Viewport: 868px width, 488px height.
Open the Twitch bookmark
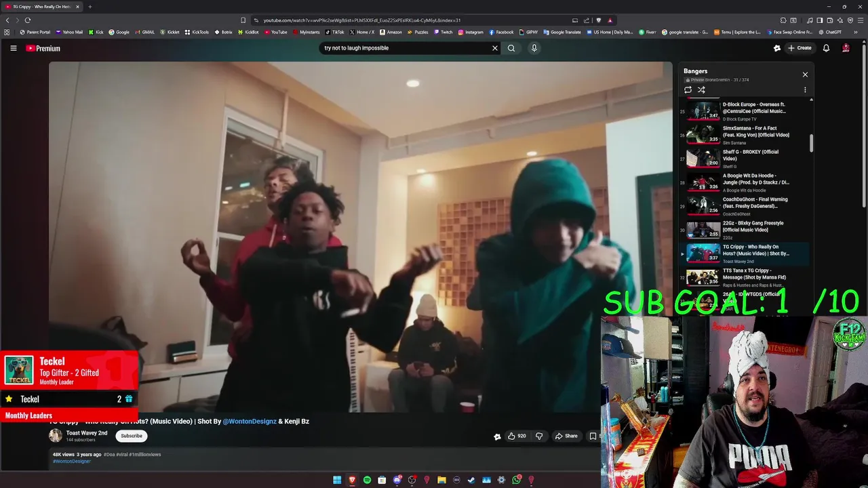(x=443, y=32)
